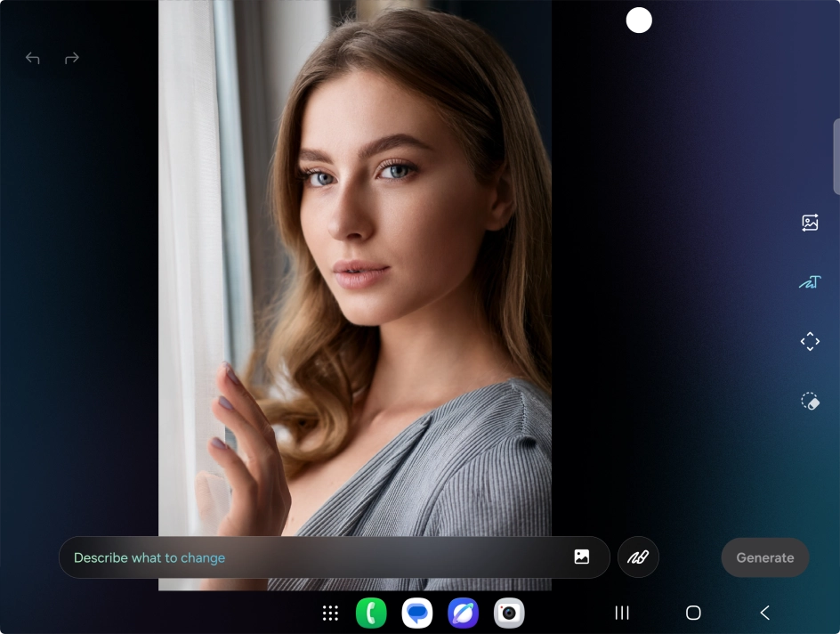Image resolution: width=840 pixels, height=634 pixels.
Task: Go back with the Back navigation arrow
Action: 765,613
